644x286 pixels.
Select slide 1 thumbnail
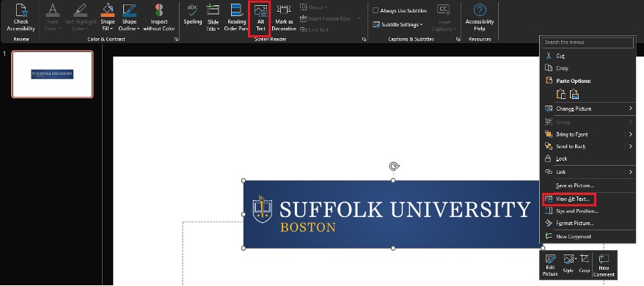coord(53,74)
